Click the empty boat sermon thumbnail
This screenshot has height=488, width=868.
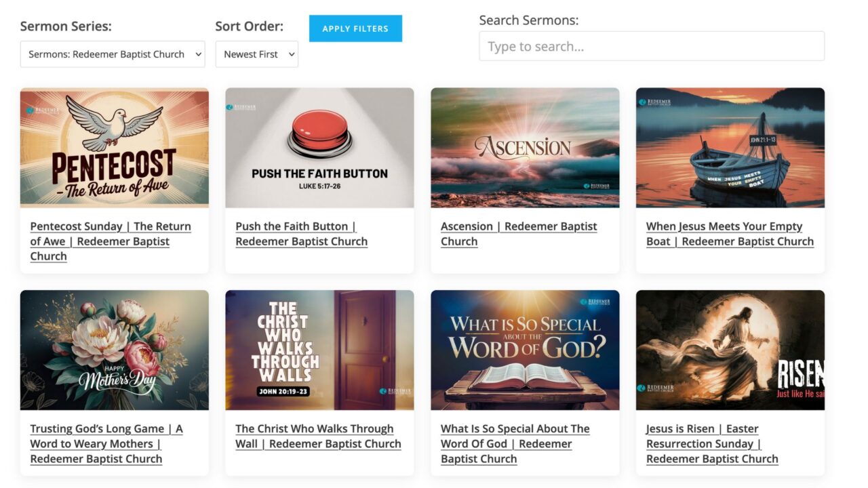point(730,147)
